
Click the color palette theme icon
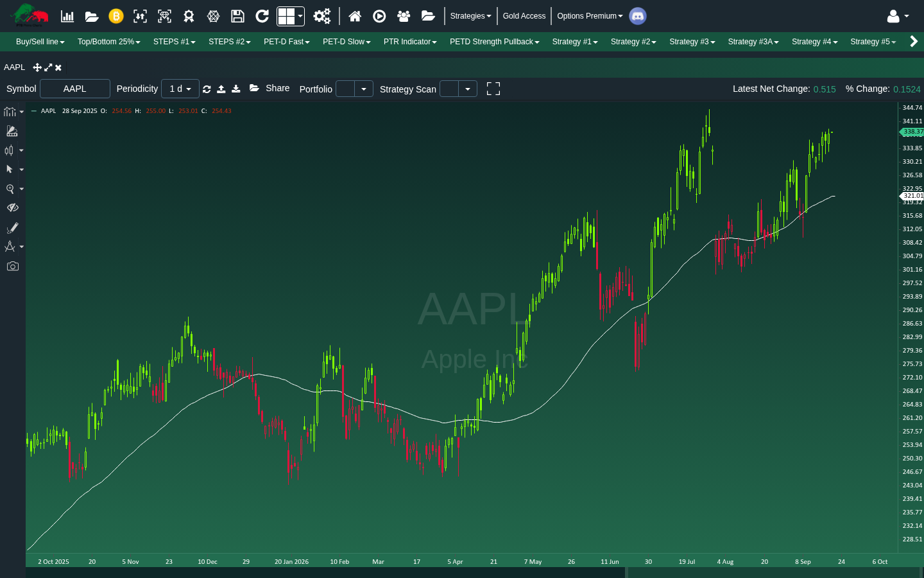pos(12,131)
